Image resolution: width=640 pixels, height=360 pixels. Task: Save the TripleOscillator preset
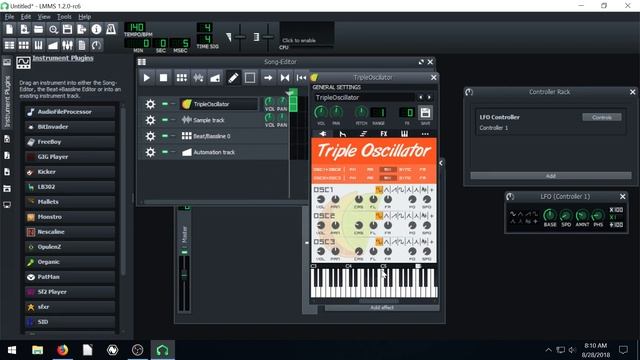coord(425,113)
